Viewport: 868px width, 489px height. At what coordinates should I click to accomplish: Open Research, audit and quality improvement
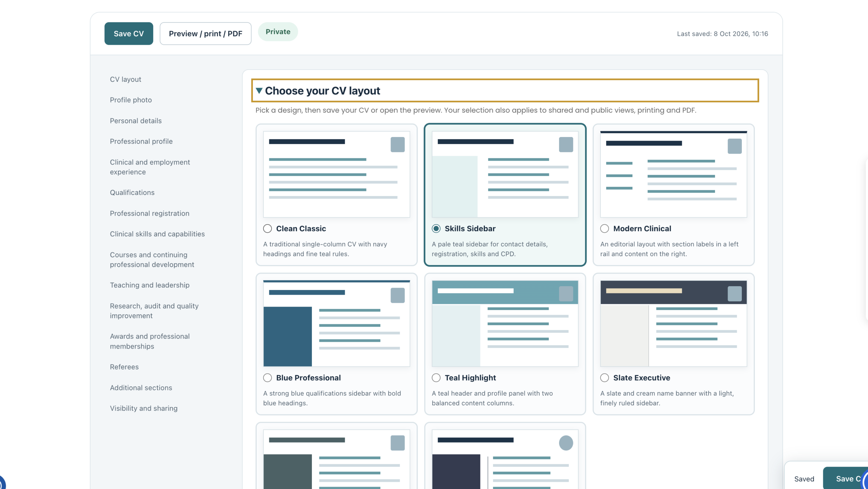(154, 311)
